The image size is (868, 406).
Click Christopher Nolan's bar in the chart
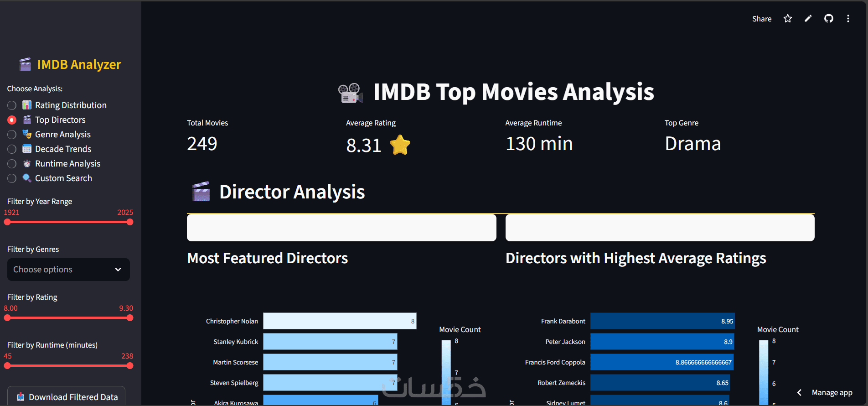[x=340, y=321]
